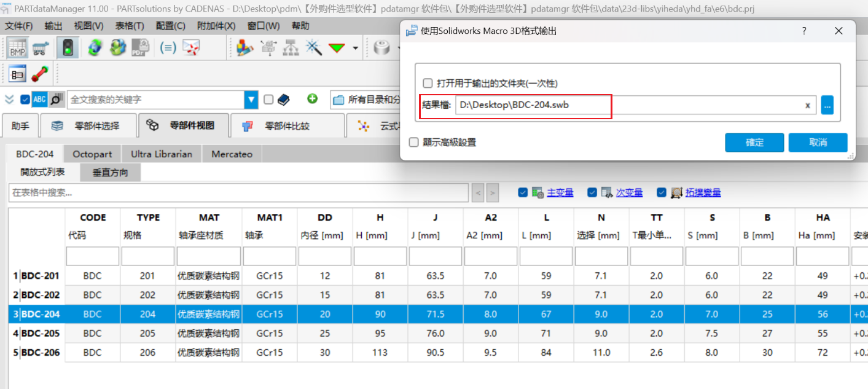
Task: Switch to the 零部件比较 tab
Action: [x=287, y=126]
